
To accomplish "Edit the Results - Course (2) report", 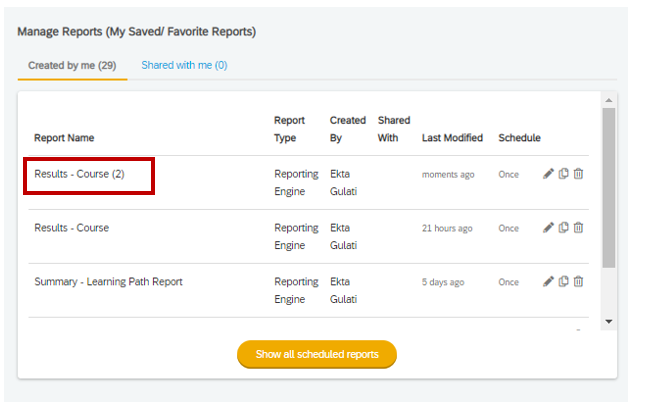I will (548, 174).
